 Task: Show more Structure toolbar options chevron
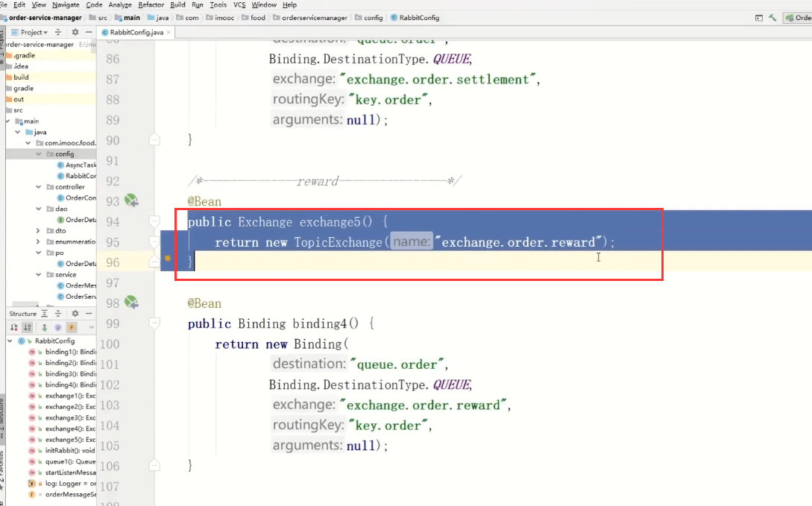[92, 327]
